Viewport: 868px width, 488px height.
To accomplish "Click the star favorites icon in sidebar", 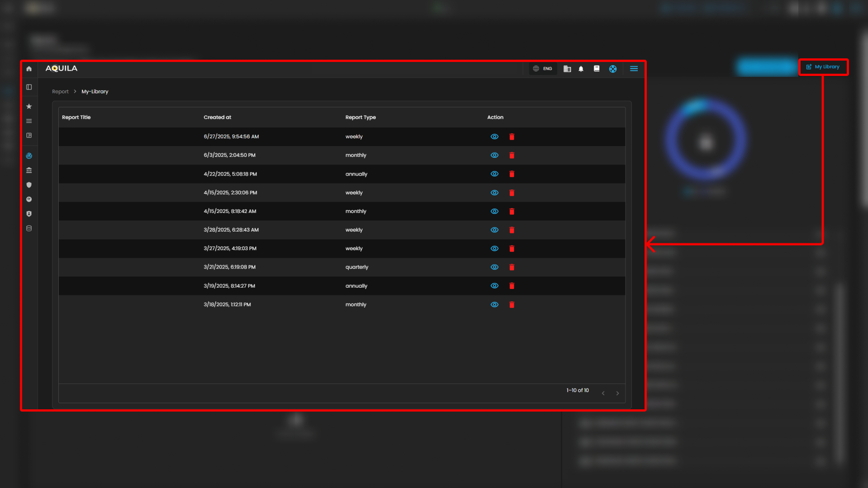I will coord(29,106).
